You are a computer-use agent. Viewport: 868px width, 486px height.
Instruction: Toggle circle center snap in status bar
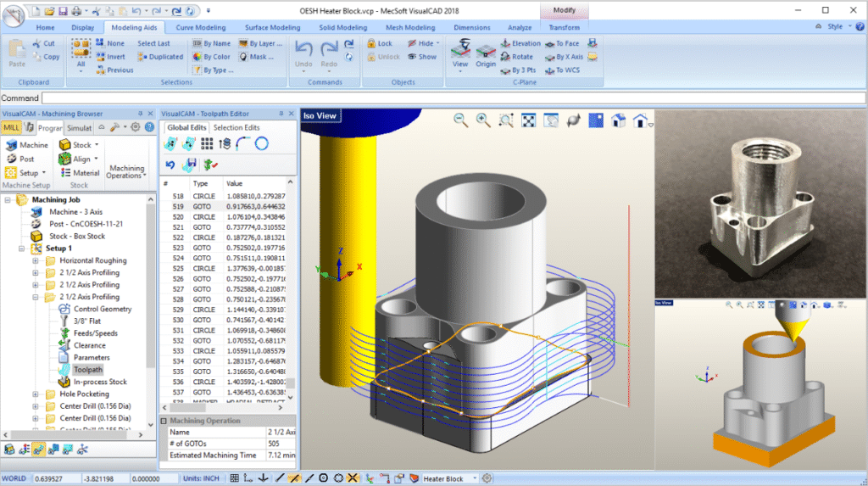coord(324,478)
